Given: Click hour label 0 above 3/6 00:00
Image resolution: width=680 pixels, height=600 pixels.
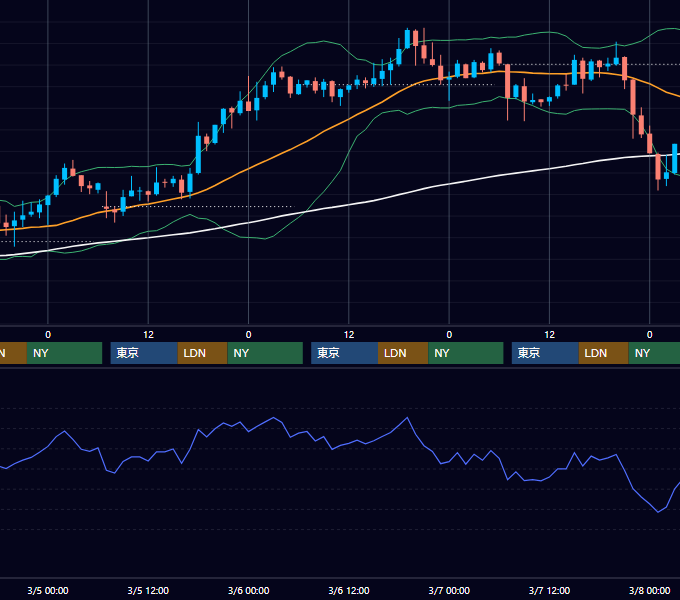Looking at the screenshot, I should point(248,334).
